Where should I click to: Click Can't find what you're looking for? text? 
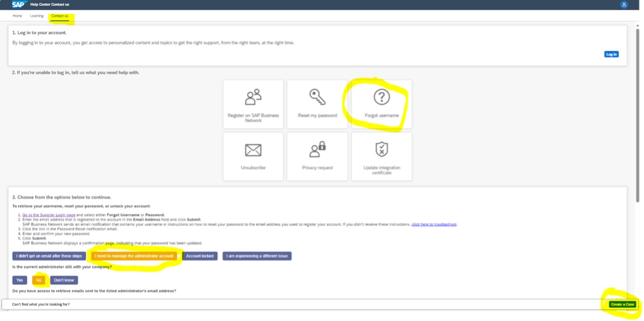click(41, 304)
